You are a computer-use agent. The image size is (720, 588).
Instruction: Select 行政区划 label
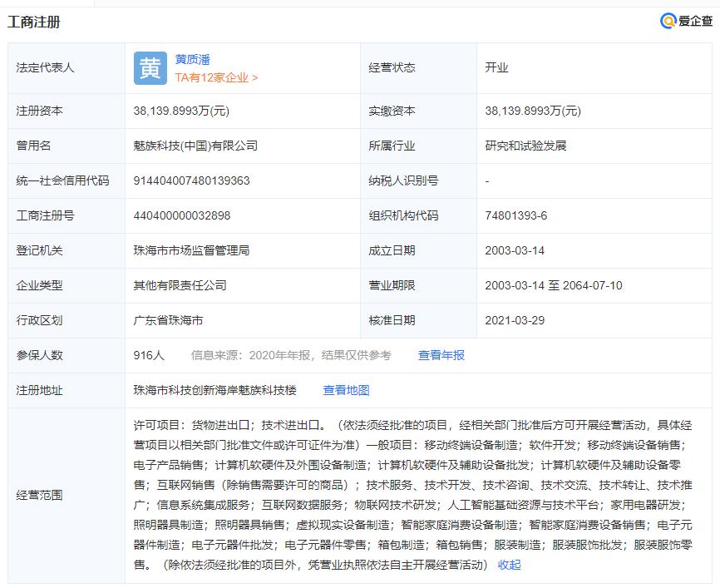(39, 320)
